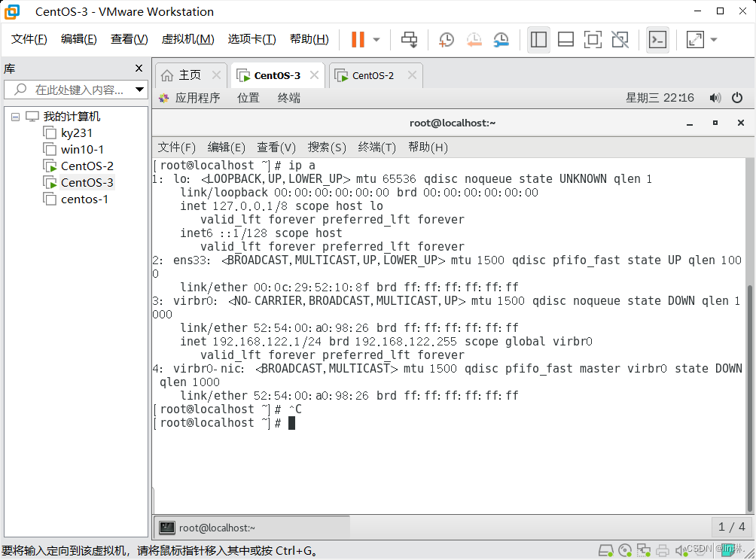Open the terminal 文件(F) menu

[177, 148]
